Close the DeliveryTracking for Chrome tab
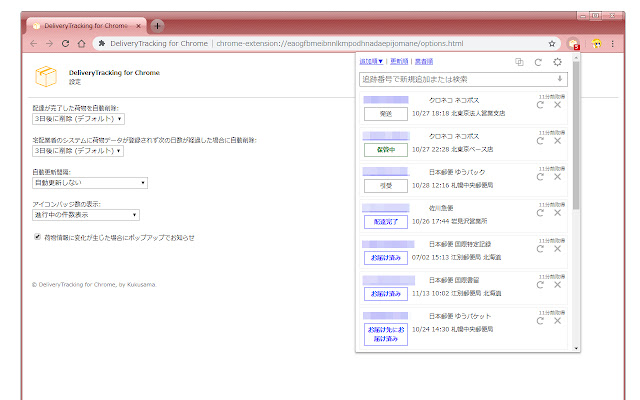The image size is (640, 400). tap(138, 26)
